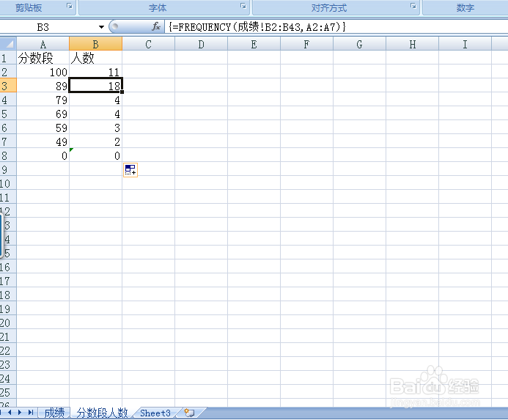Click the 数字 group label
The height and width of the screenshot is (420, 508).
pos(465,7)
